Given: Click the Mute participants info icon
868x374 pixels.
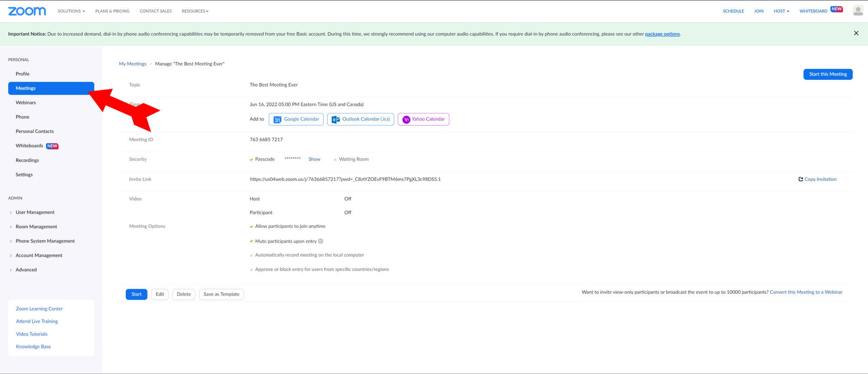Looking at the screenshot, I should (x=321, y=241).
